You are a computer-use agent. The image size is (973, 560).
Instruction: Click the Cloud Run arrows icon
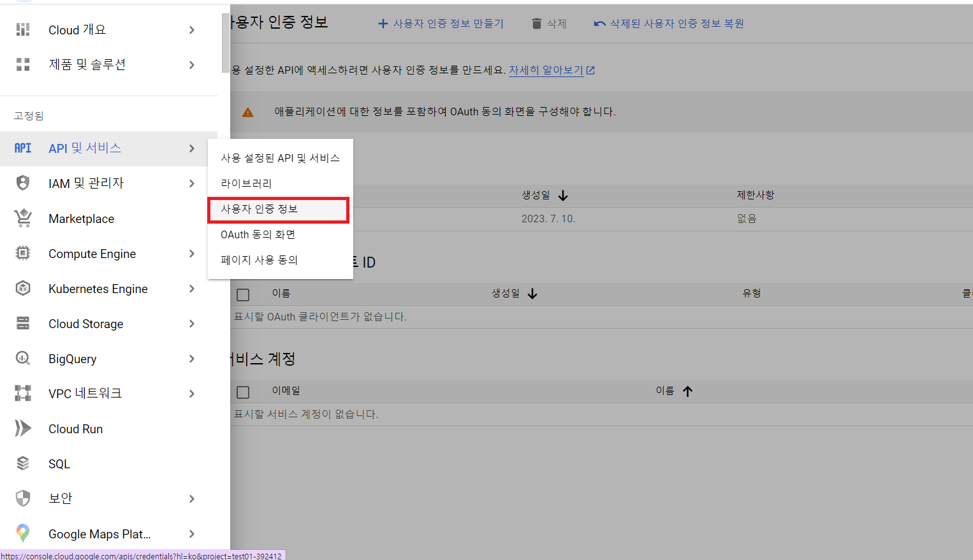click(23, 428)
